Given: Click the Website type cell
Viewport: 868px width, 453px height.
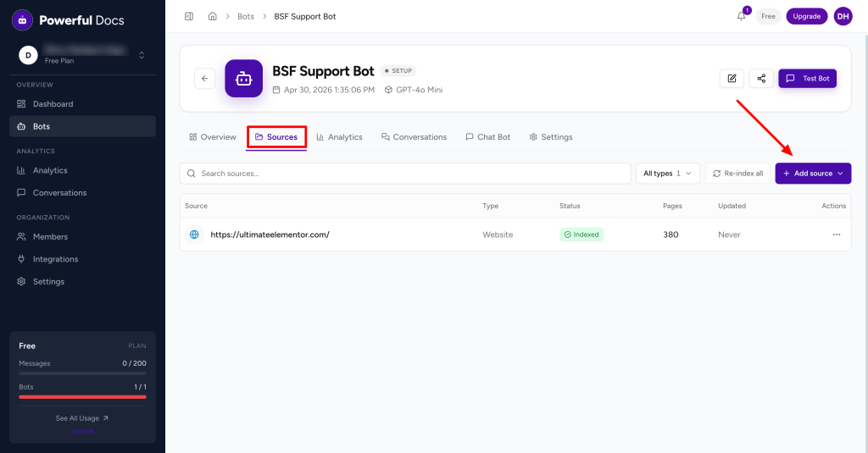Looking at the screenshot, I should (x=498, y=235).
